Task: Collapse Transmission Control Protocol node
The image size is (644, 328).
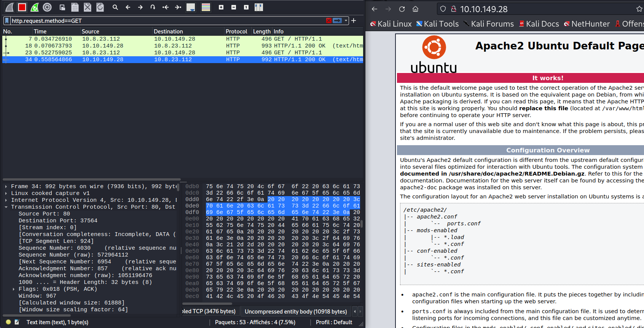Action: [x=6, y=207]
